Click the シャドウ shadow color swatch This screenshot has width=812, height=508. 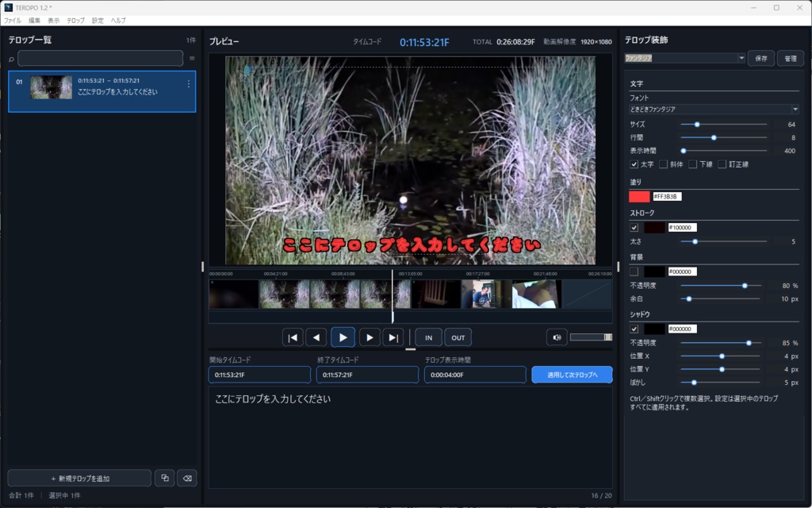click(654, 329)
